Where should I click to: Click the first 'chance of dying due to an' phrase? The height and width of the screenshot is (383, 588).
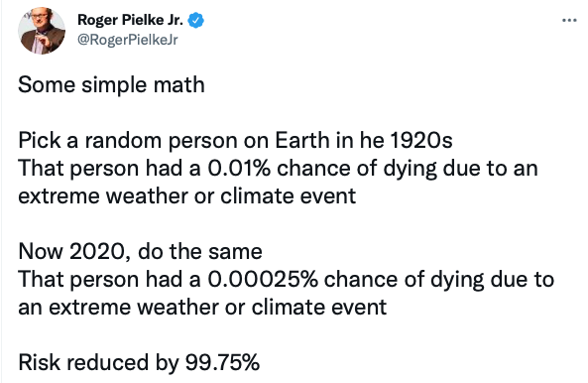coord(408,169)
